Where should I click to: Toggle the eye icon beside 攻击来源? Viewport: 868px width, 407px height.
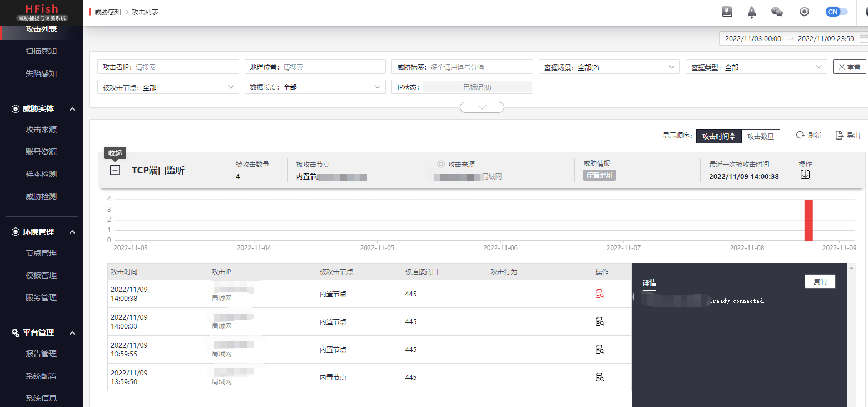(441, 164)
